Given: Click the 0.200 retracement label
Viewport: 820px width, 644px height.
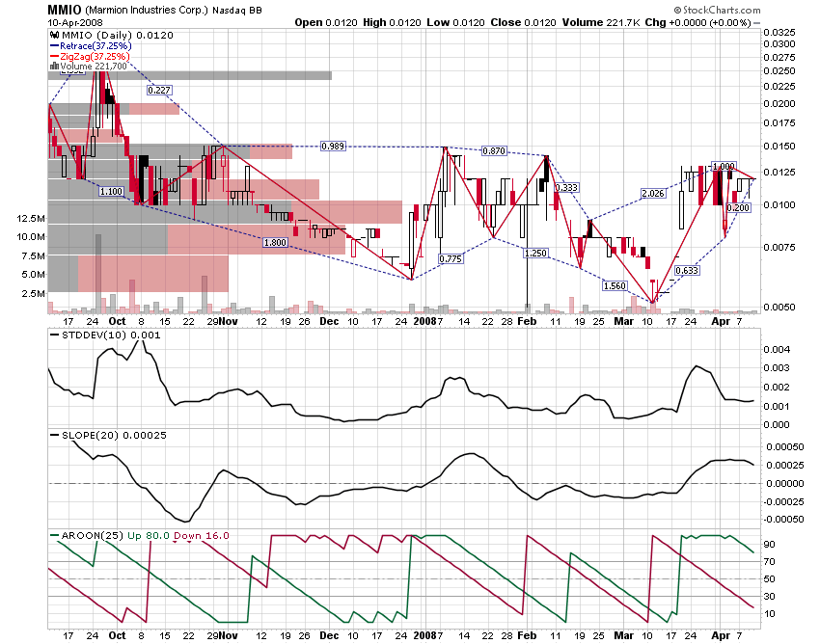Looking at the screenshot, I should 738,207.
